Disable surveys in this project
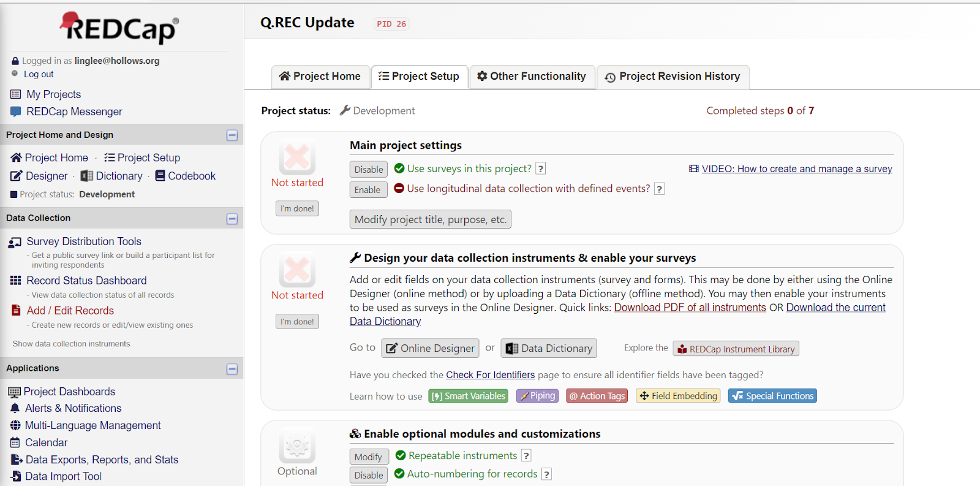This screenshot has width=980, height=486. 369,170
